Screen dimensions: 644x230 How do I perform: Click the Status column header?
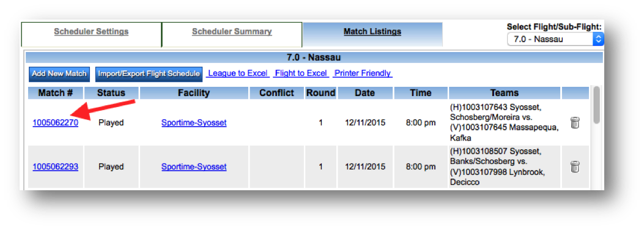coord(111,93)
